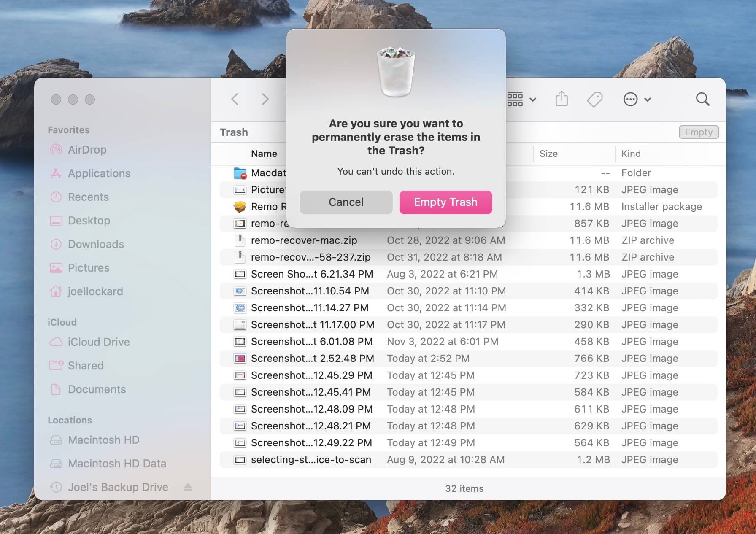Click the Picture file thumbnail icon
The height and width of the screenshot is (534, 756).
240,190
